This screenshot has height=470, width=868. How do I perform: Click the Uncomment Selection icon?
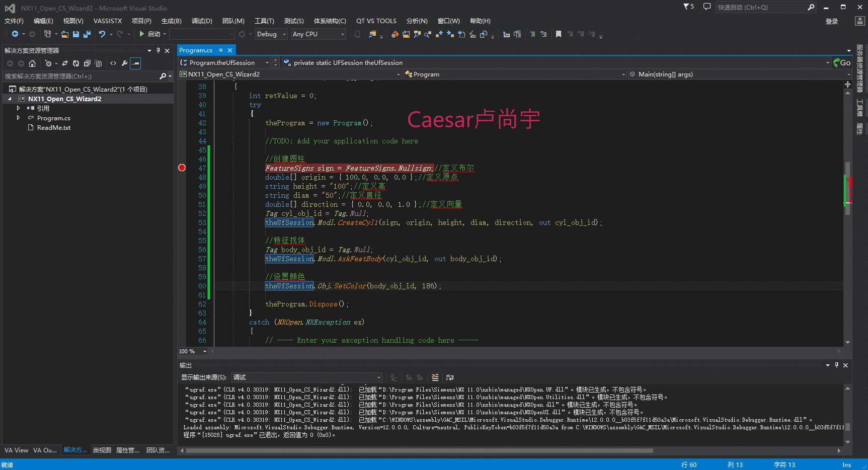543,34
